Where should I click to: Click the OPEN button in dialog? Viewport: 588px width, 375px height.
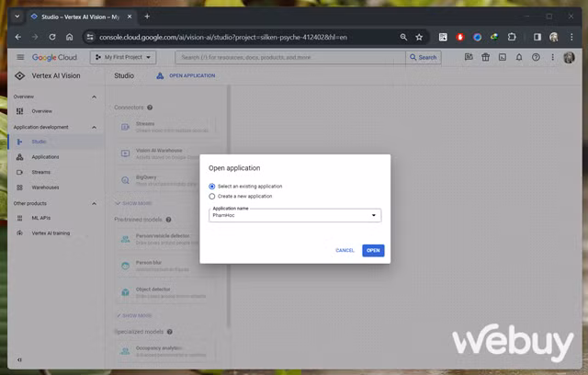click(373, 251)
